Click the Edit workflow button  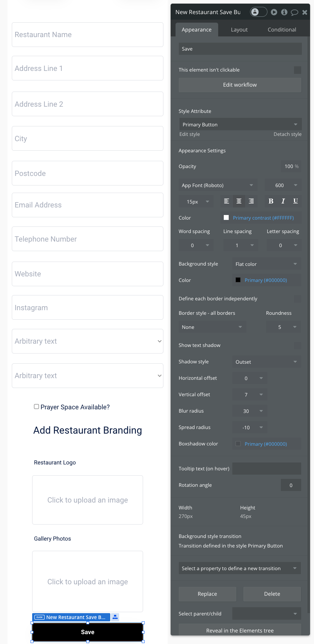point(240,85)
